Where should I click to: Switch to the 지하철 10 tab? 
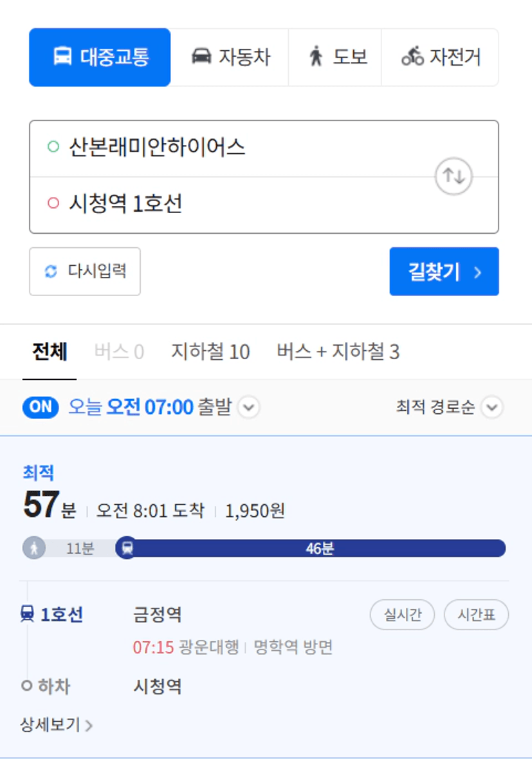(210, 351)
